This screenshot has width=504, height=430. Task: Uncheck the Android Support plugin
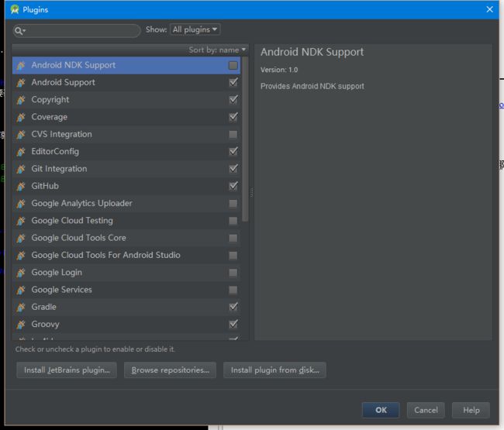click(x=233, y=82)
